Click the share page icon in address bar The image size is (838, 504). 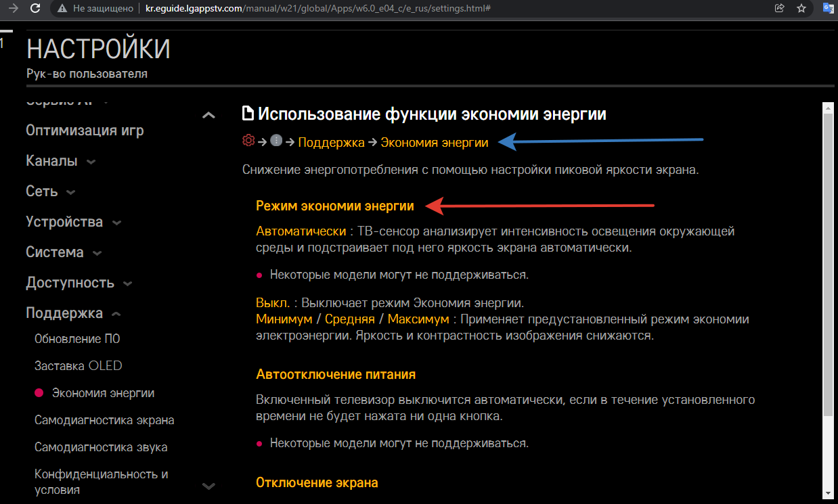(779, 9)
